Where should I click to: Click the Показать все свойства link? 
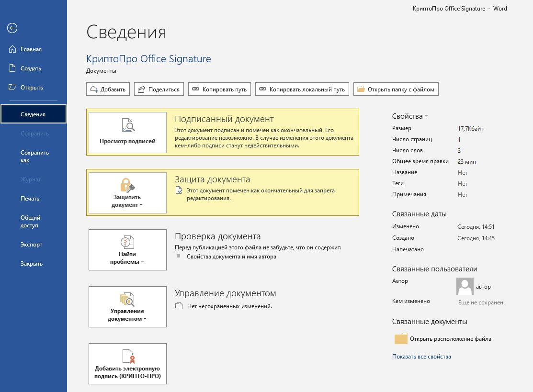coord(421,357)
